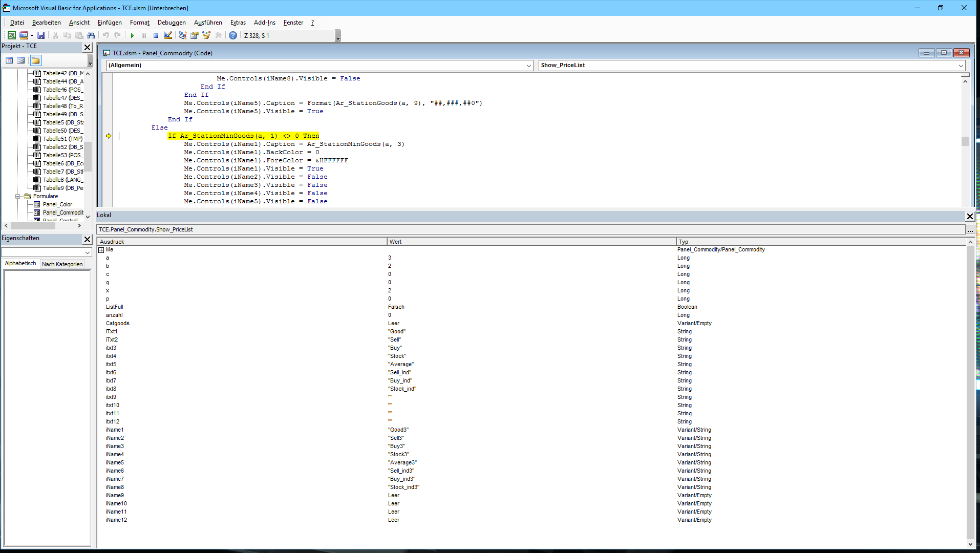
Task: Open the Extras menu
Action: click(238, 23)
